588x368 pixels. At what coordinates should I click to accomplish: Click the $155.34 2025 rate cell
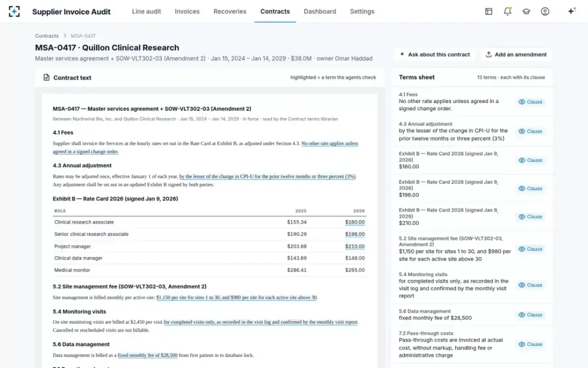click(x=297, y=222)
